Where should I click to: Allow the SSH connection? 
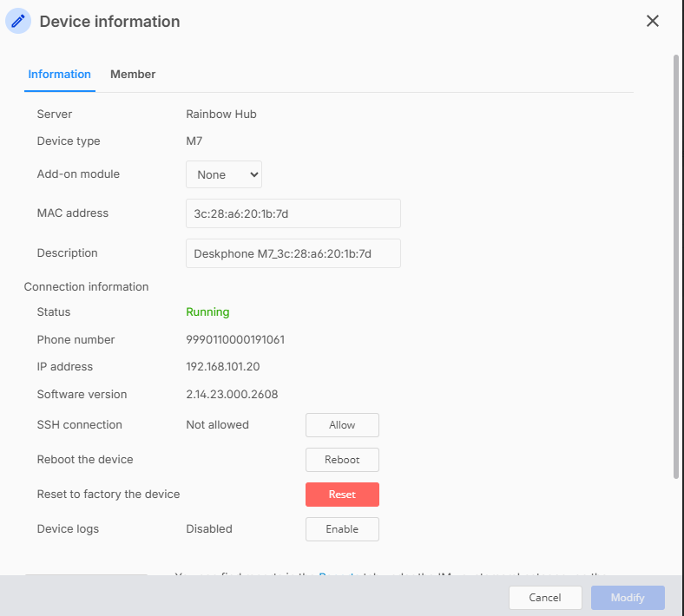point(342,425)
